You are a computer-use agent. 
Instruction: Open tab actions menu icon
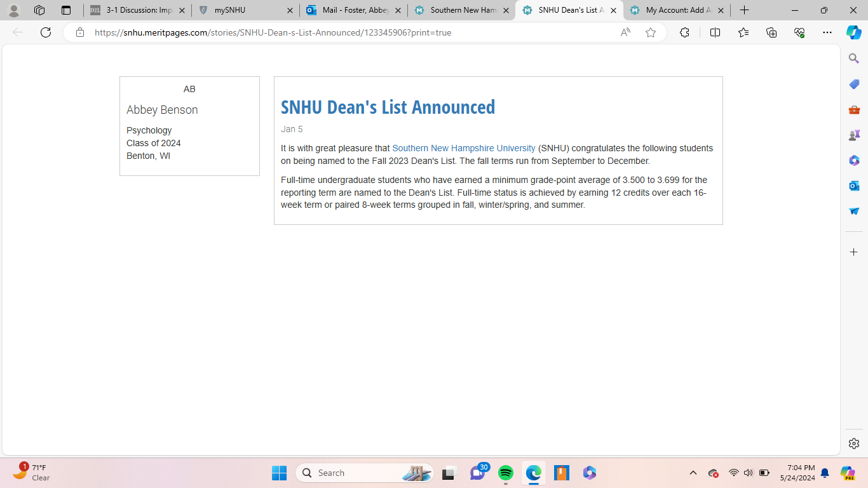click(x=66, y=10)
